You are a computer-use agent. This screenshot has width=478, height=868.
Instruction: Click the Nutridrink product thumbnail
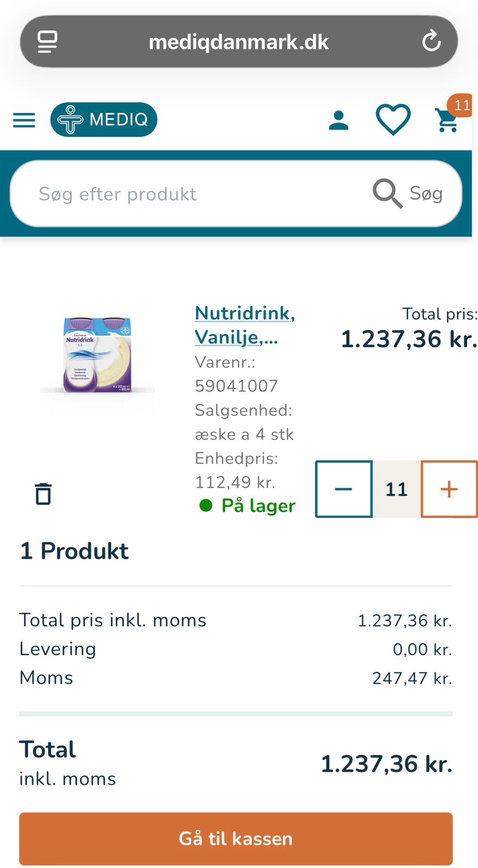(98, 356)
